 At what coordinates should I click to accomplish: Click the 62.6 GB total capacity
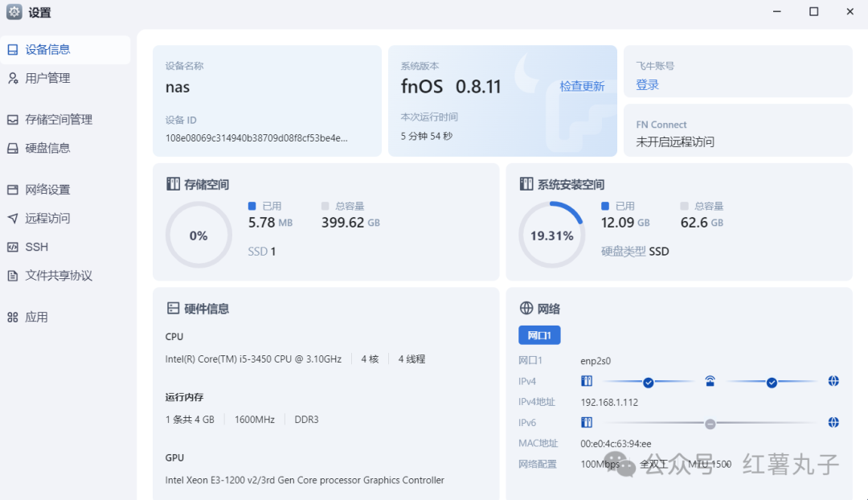tap(702, 223)
